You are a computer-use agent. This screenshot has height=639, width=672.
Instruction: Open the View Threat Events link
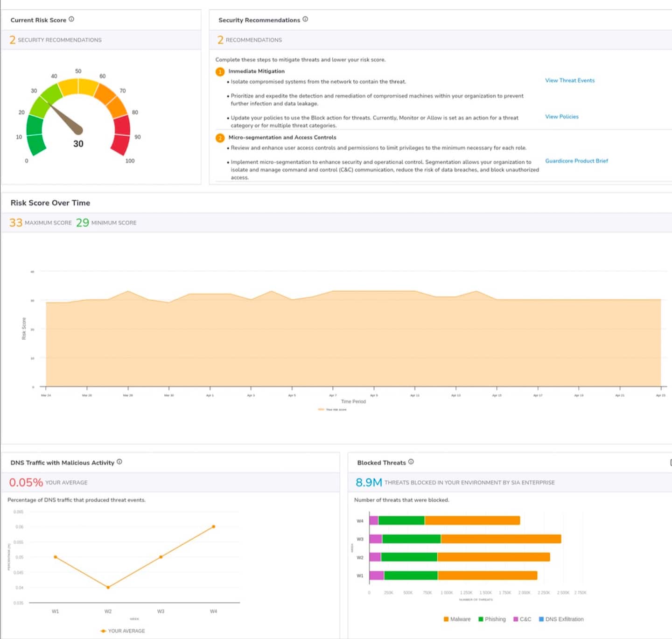(x=570, y=80)
